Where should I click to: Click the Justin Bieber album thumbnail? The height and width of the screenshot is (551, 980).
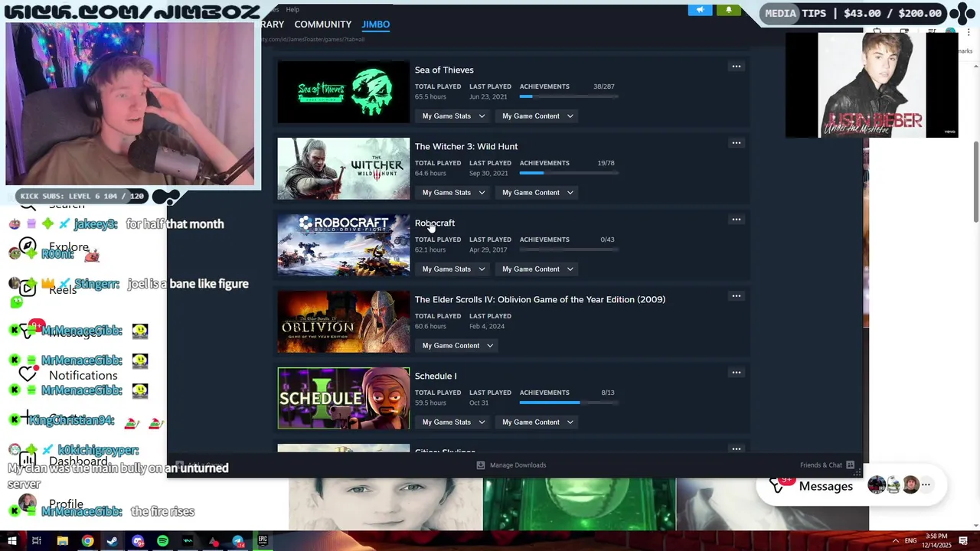872,85
